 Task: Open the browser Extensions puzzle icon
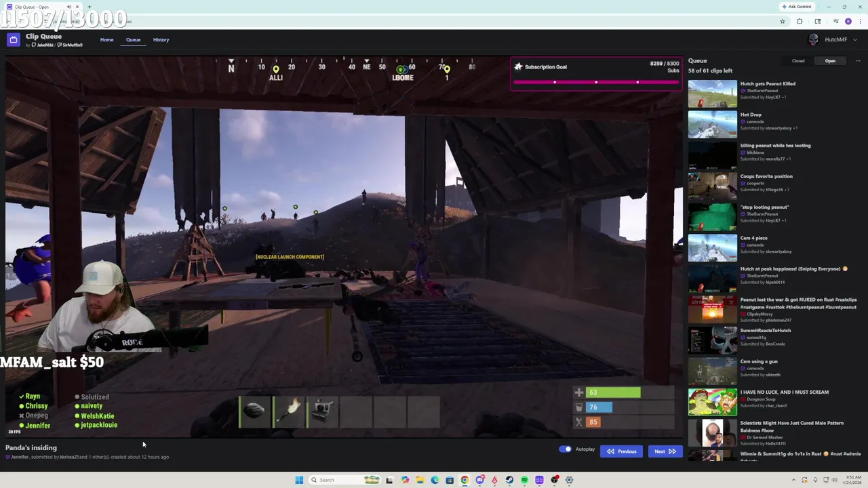click(x=800, y=21)
